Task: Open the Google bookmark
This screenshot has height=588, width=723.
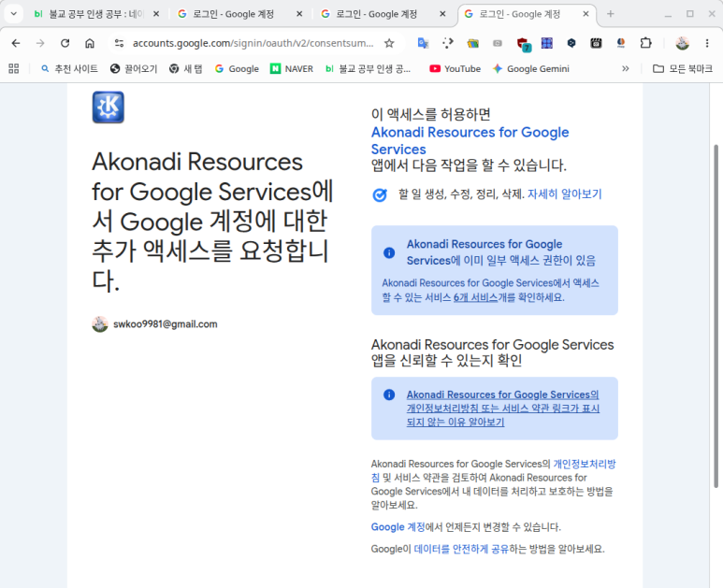Action: click(x=237, y=68)
